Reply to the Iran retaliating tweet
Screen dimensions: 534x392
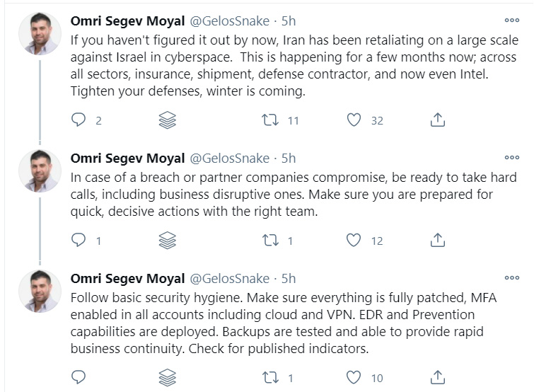click(x=79, y=120)
